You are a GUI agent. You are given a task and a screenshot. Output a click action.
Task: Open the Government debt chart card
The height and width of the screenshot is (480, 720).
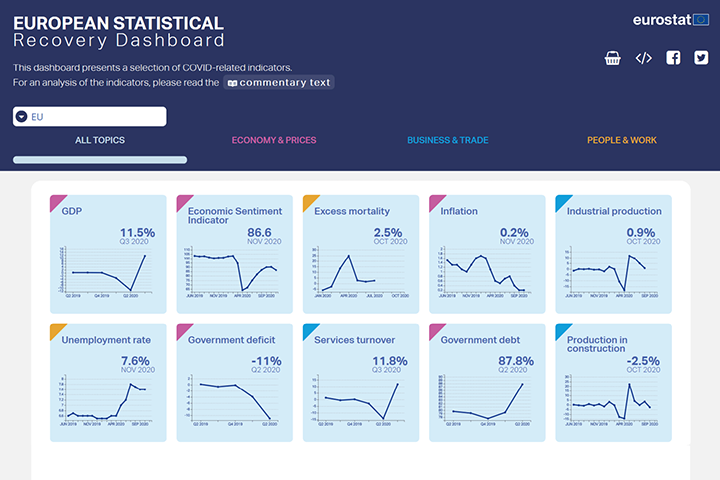coord(486,382)
